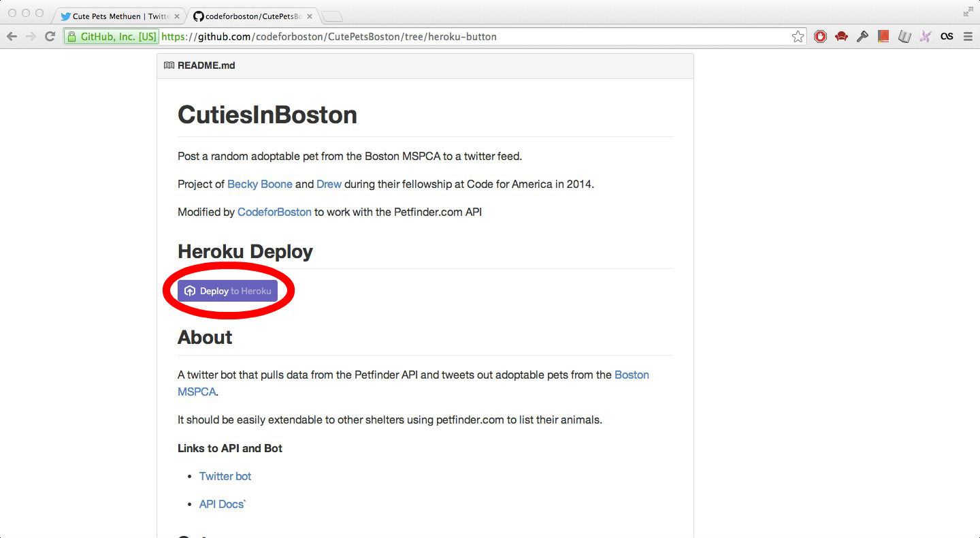Viewport: 980px width, 538px height.
Task: Click the README.md file header label
Action: pos(206,65)
